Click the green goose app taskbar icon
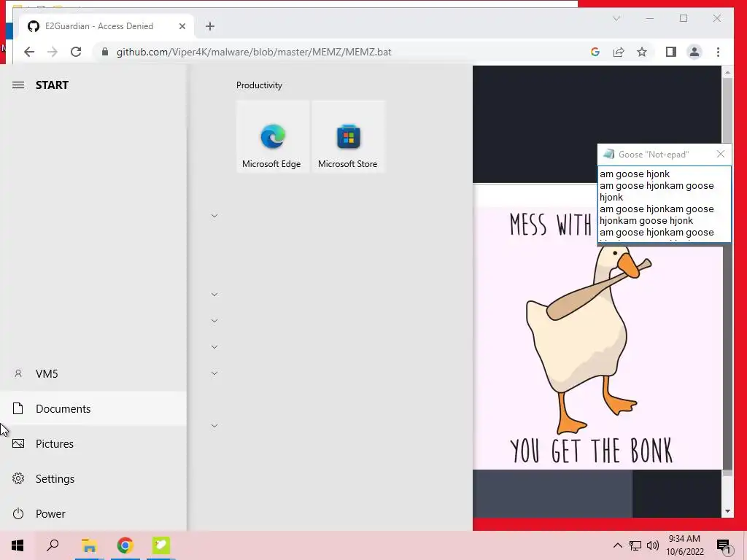747x560 pixels. click(161, 545)
